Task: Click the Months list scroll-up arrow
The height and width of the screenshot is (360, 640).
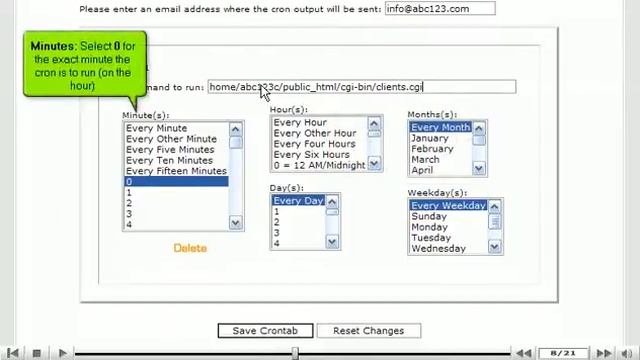Action: [x=479, y=129]
